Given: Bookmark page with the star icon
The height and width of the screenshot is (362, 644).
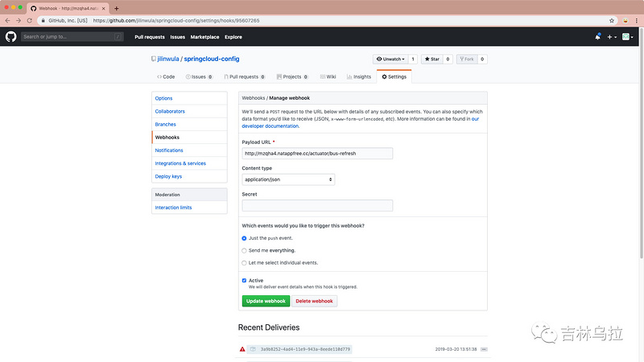Looking at the screenshot, I should pos(612,21).
